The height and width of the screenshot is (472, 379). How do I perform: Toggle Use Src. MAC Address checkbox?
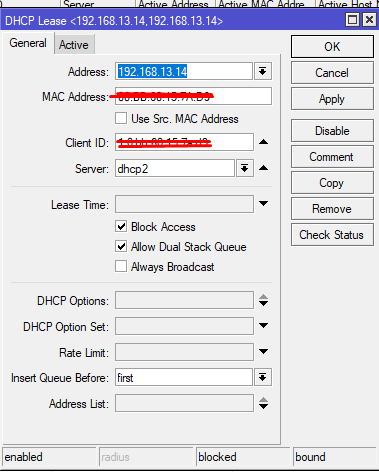coord(121,118)
